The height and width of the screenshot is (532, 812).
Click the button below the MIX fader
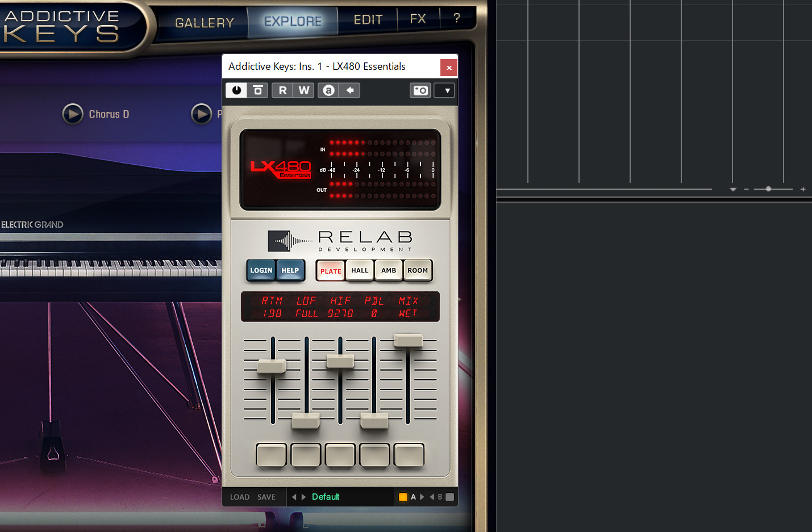point(409,455)
